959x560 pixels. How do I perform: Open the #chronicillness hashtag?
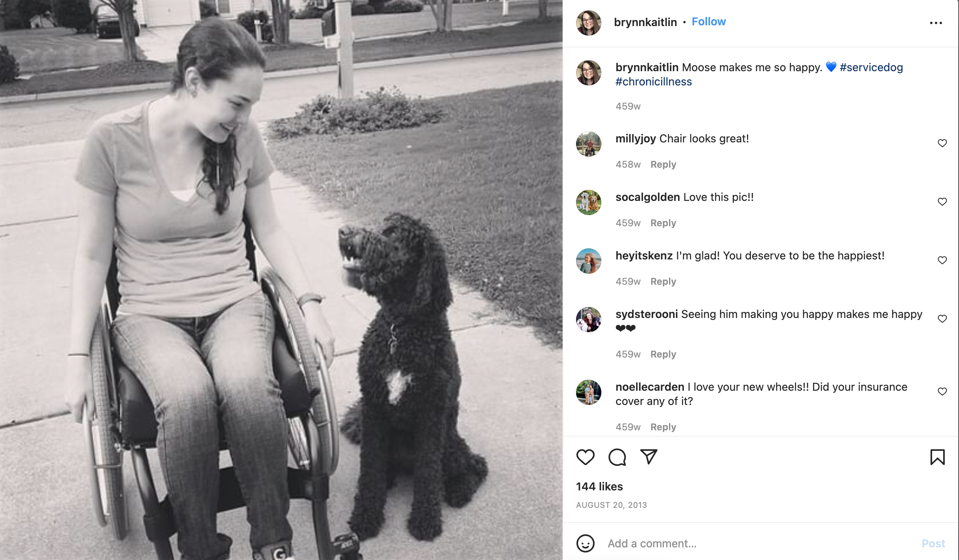pos(654,81)
